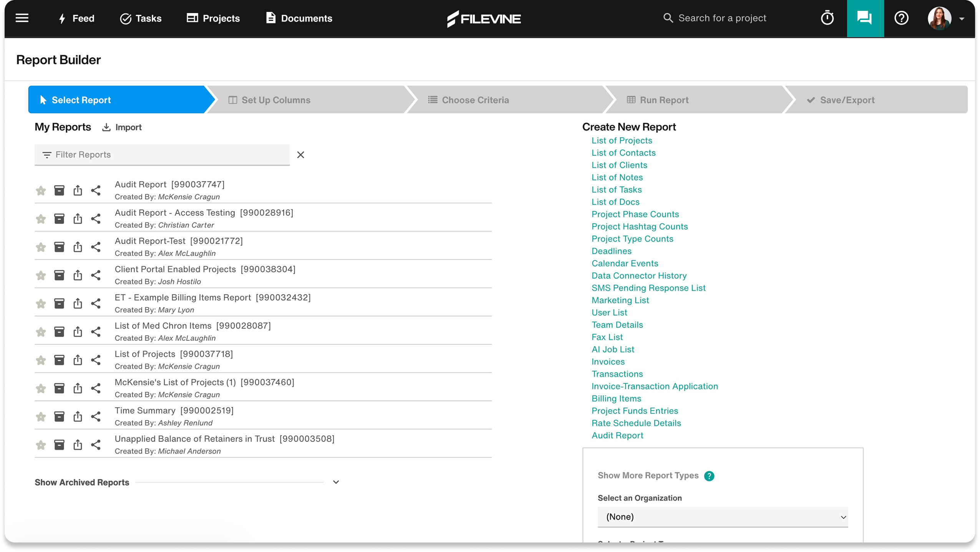Screen dimensions: 980x552
Task: Archive Unapplied Balance of Retainers in Trust
Action: tap(59, 445)
